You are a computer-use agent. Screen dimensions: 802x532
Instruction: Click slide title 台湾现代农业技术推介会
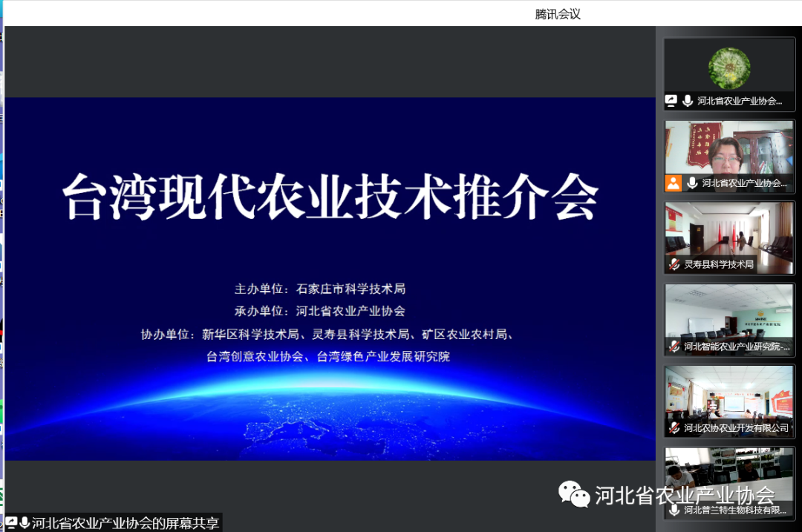330,197
